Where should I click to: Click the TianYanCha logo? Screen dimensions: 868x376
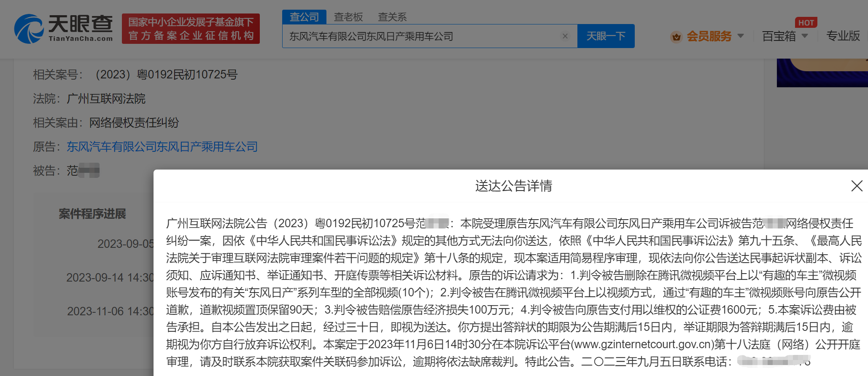click(x=64, y=29)
